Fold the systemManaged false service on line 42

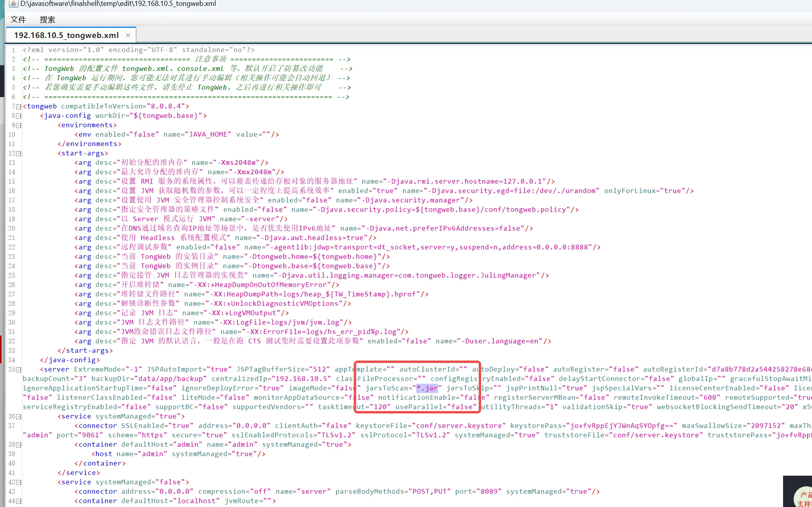click(19, 482)
